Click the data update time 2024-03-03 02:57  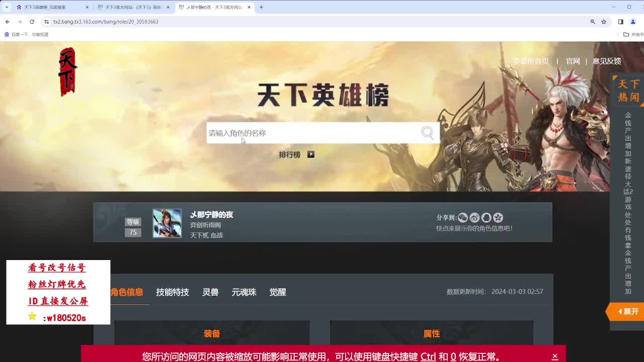pos(517,292)
